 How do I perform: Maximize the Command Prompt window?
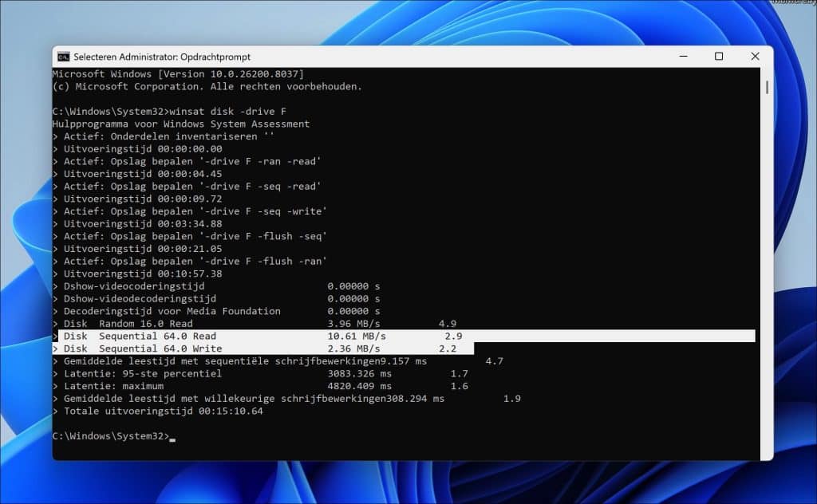click(x=719, y=56)
